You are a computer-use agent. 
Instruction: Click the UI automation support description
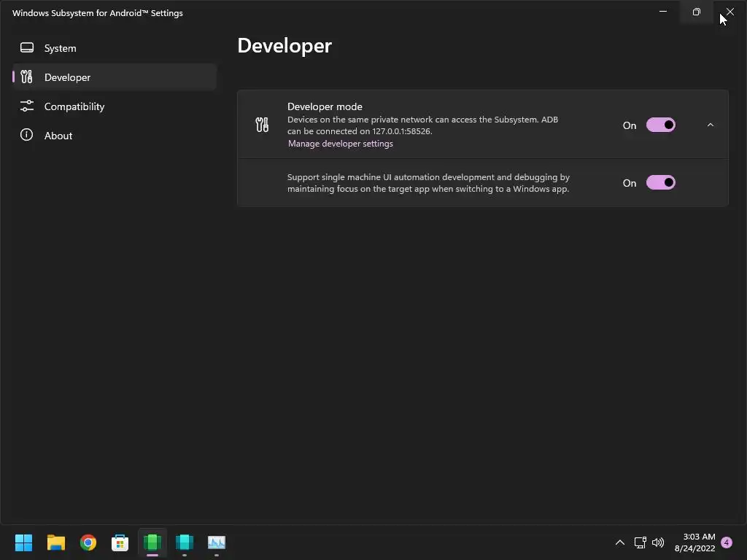coord(428,183)
